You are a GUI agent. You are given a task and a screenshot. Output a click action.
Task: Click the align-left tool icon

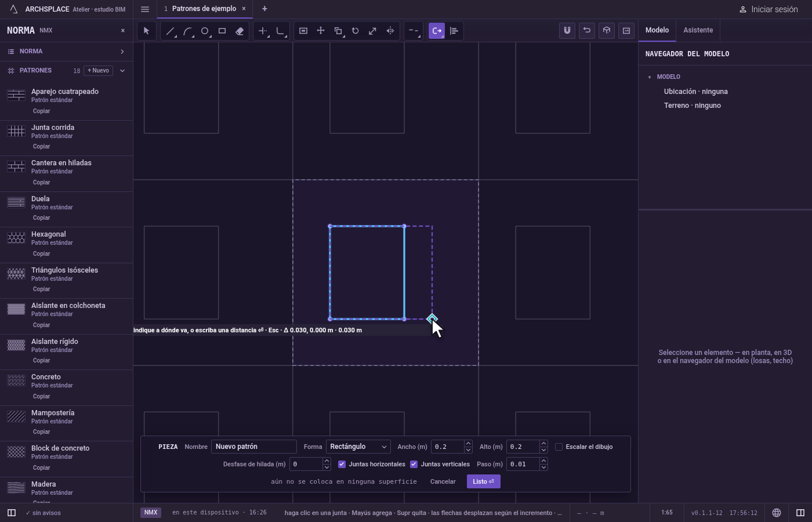coord(454,31)
